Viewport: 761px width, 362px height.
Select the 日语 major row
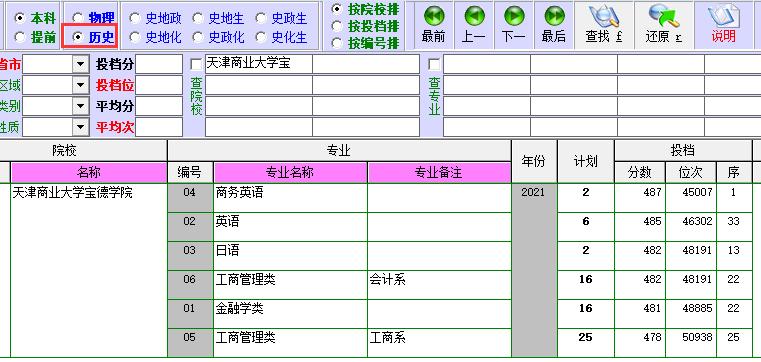[290, 256]
